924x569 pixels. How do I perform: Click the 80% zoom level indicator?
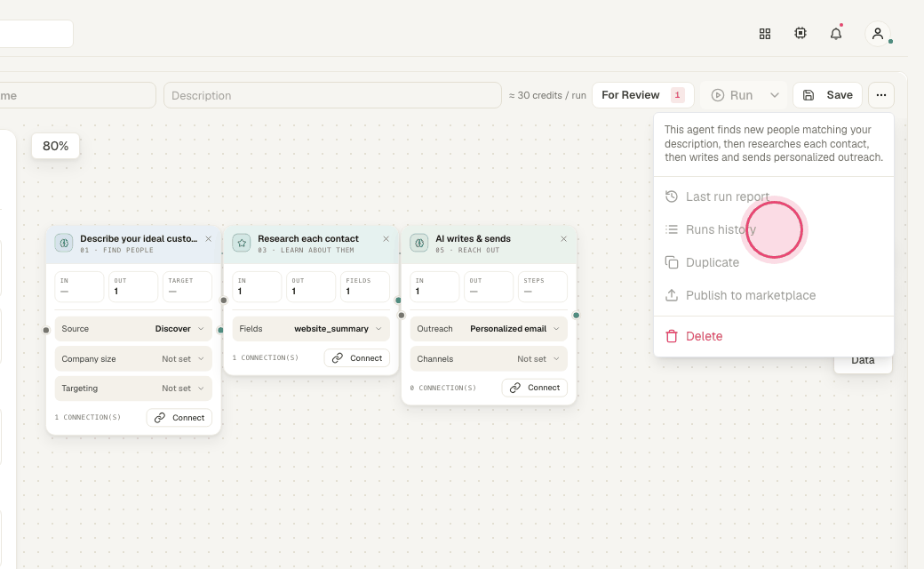pyautogui.click(x=55, y=146)
